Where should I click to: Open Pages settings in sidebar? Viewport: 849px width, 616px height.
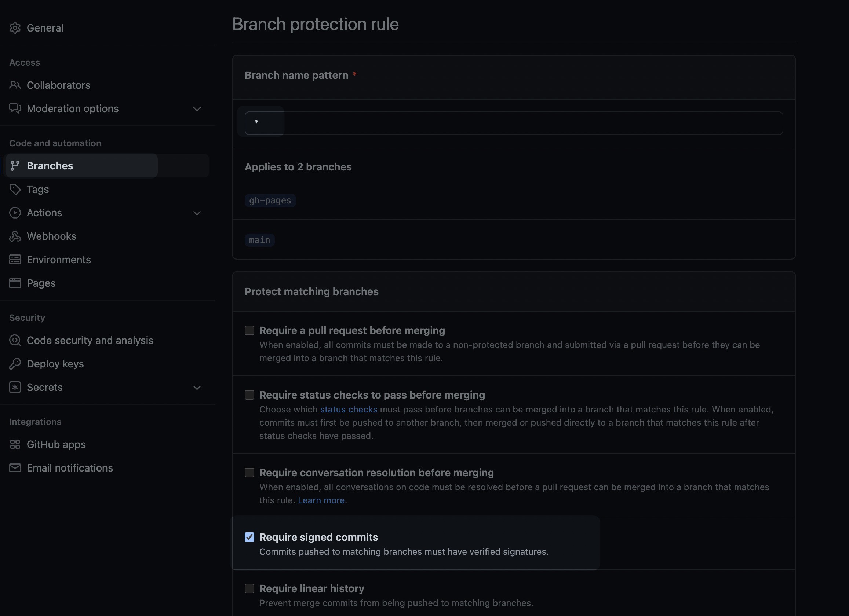41,283
